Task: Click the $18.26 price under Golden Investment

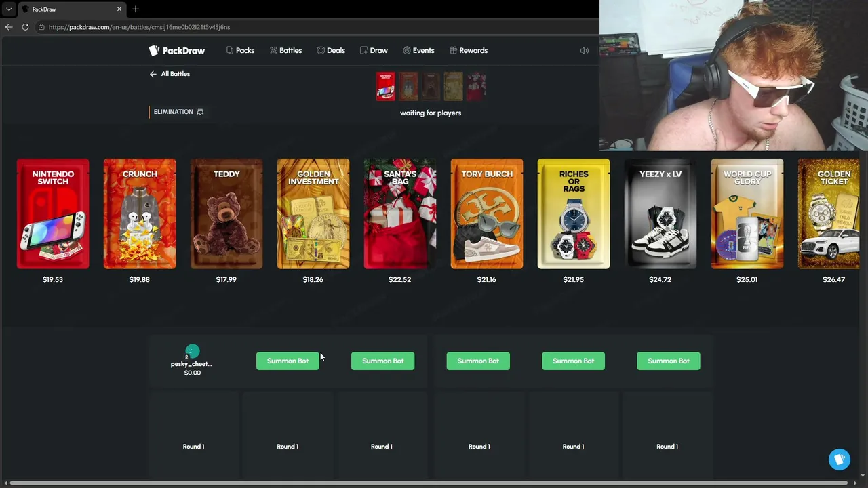Action: pos(313,279)
